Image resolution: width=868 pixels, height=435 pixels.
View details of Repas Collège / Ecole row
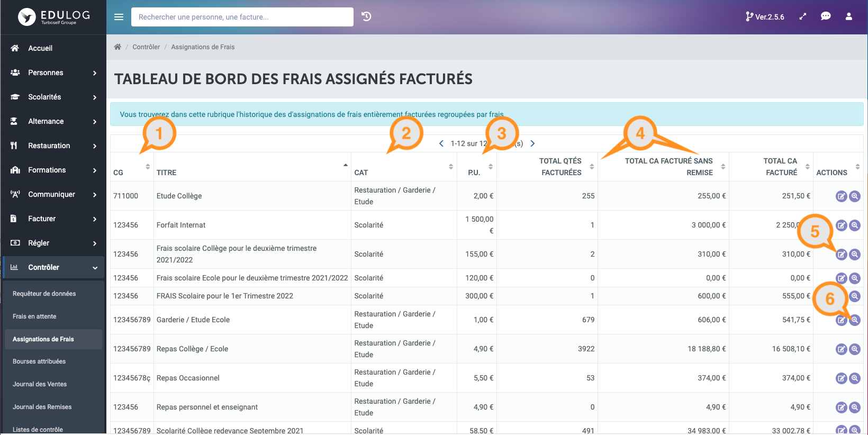[x=855, y=349]
